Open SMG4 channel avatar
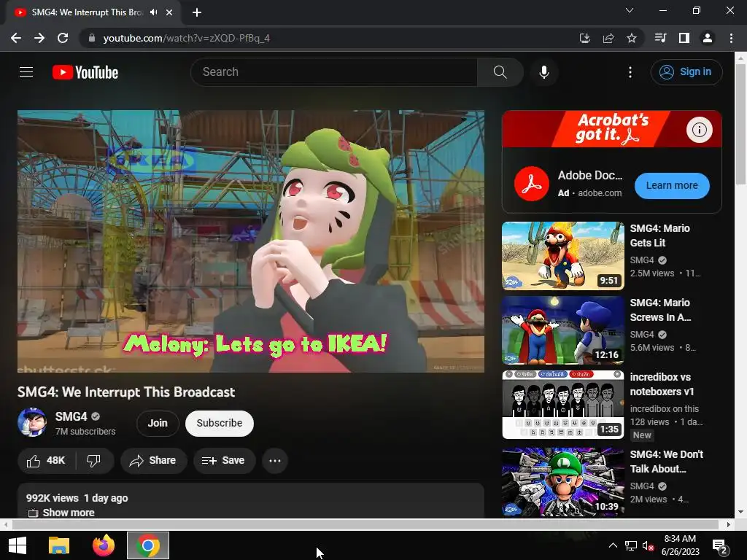The image size is (747, 560). click(x=32, y=422)
